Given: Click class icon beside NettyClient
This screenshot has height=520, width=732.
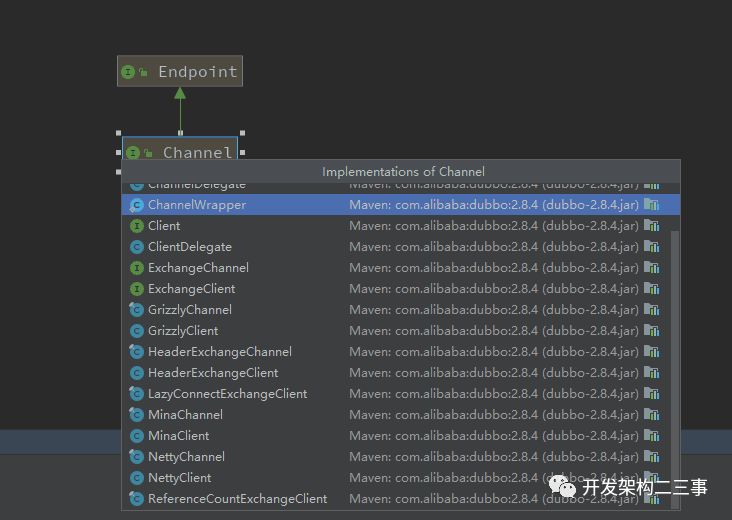Looking at the screenshot, I should 136,478.
